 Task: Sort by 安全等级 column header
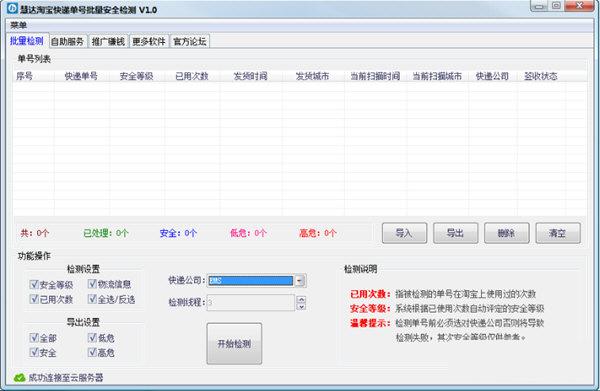click(x=136, y=76)
